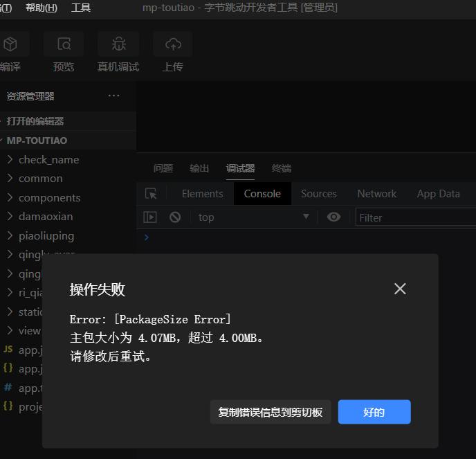The image size is (476, 459).
Task: Switch to the Sources tab
Action: pos(318,194)
